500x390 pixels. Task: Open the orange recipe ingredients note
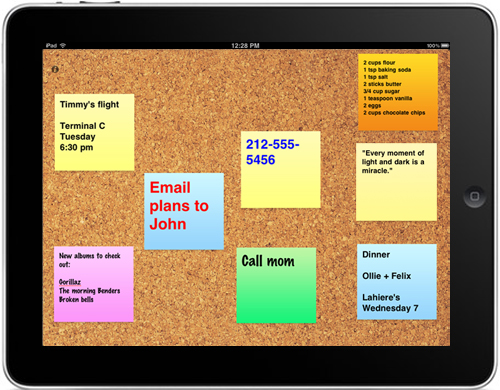click(398, 92)
